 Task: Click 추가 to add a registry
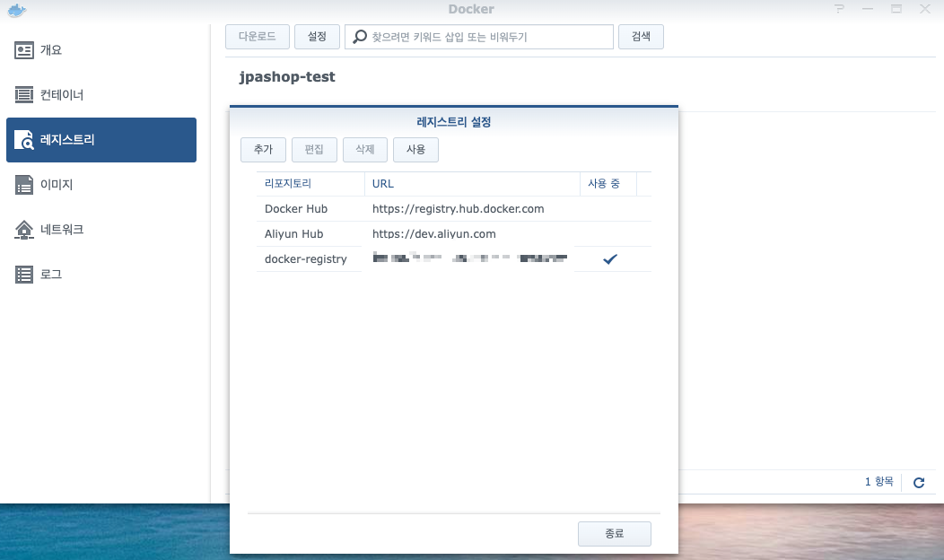[263, 149]
